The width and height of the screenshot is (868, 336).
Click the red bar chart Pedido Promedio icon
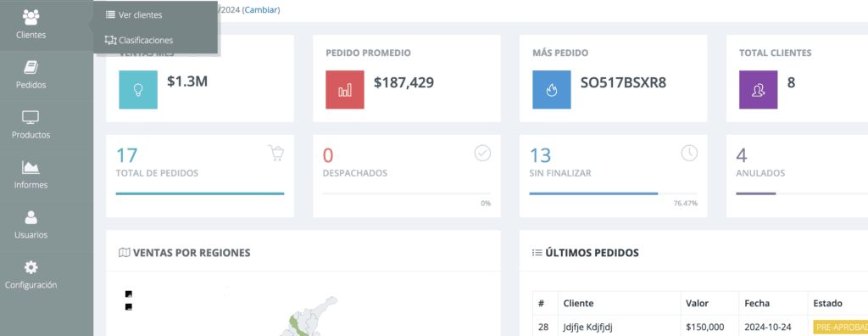pos(345,89)
